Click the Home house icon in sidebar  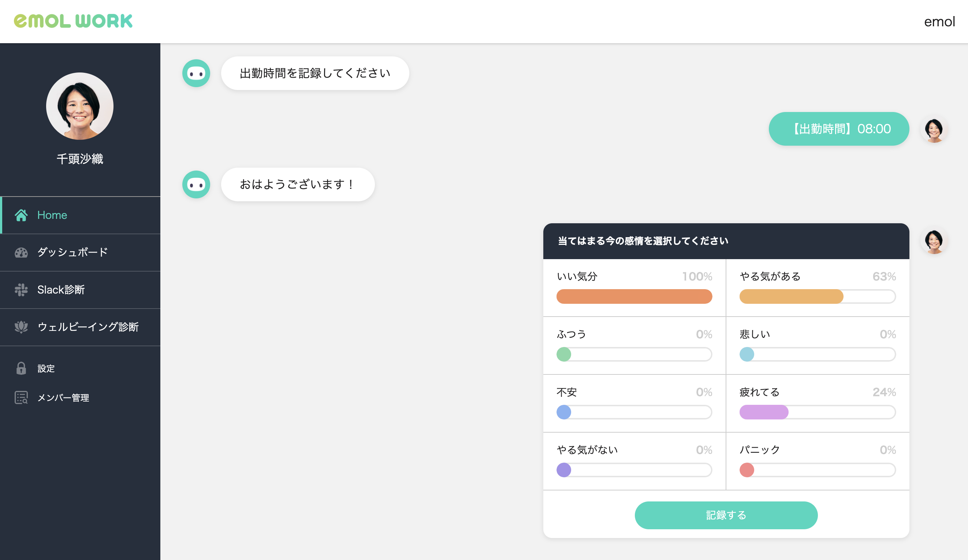click(21, 215)
